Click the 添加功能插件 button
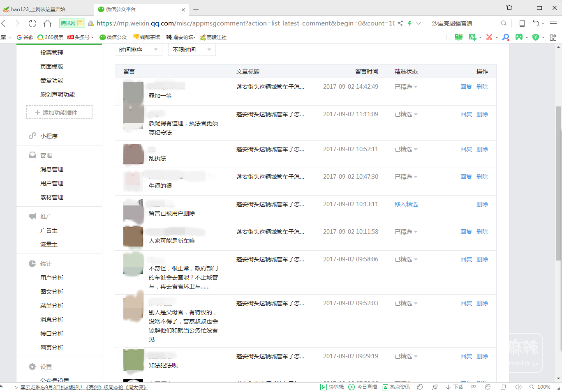This screenshot has width=562, height=392. [x=59, y=112]
